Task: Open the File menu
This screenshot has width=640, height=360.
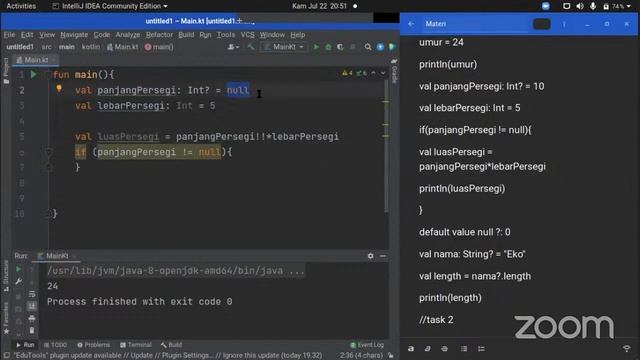Action: click(x=9, y=35)
